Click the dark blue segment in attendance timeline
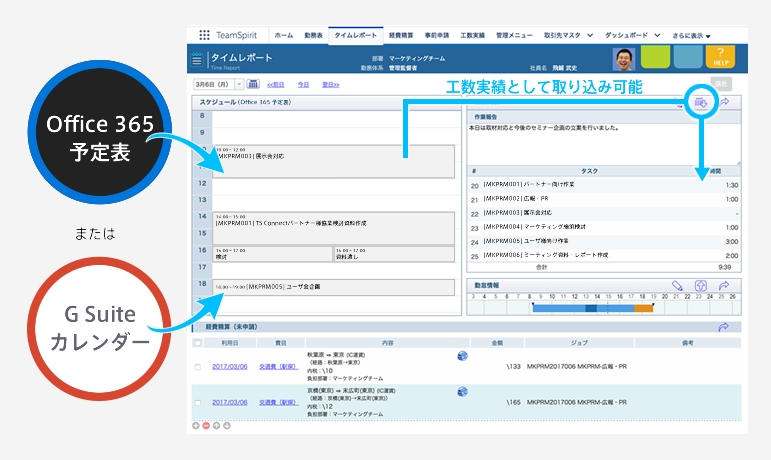The height and width of the screenshot is (460, 771). (x=591, y=309)
